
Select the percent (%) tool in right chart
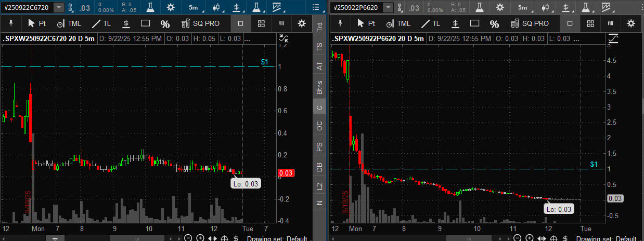(x=494, y=23)
